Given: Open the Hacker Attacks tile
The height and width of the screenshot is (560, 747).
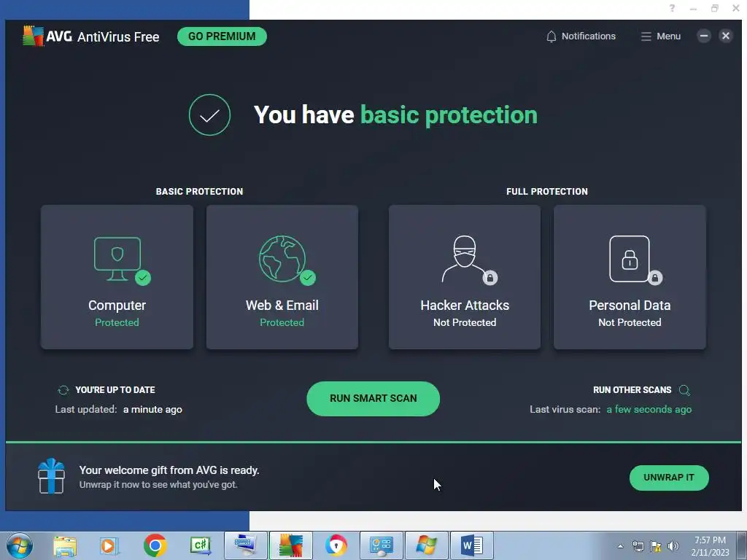Looking at the screenshot, I should (465, 277).
